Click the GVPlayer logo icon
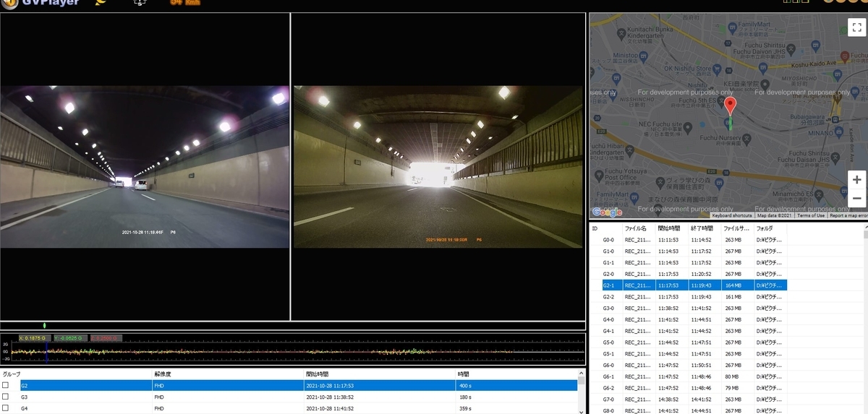Viewport: 868px width, 414px height. point(9,3)
